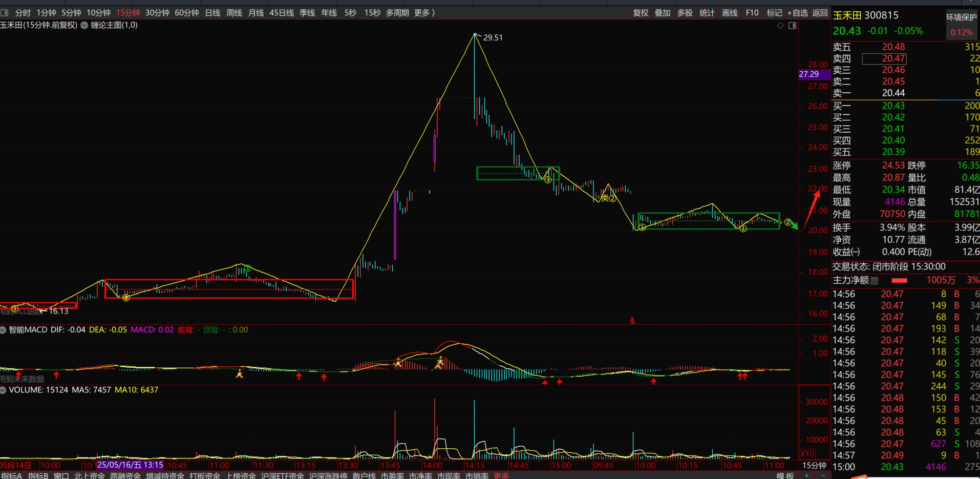Click the 买一 20.43 bid row

point(906,106)
